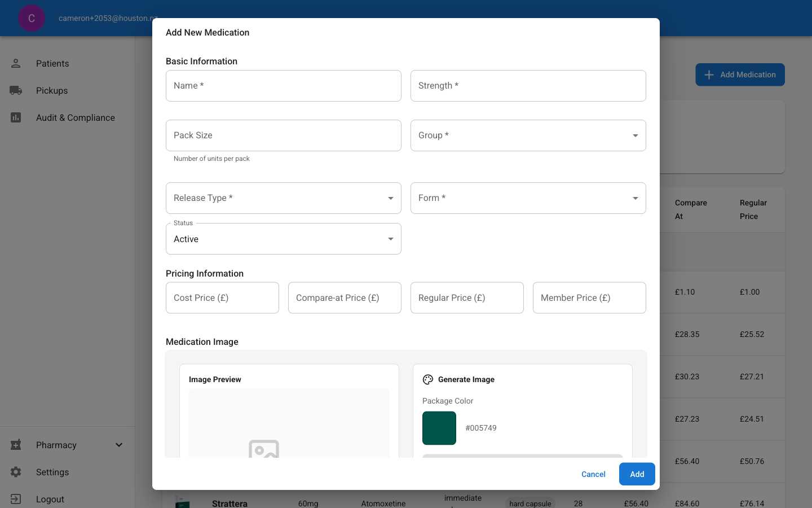Select Logout in the sidebar
Screen dimensions: 812x508
[x=68, y=499]
